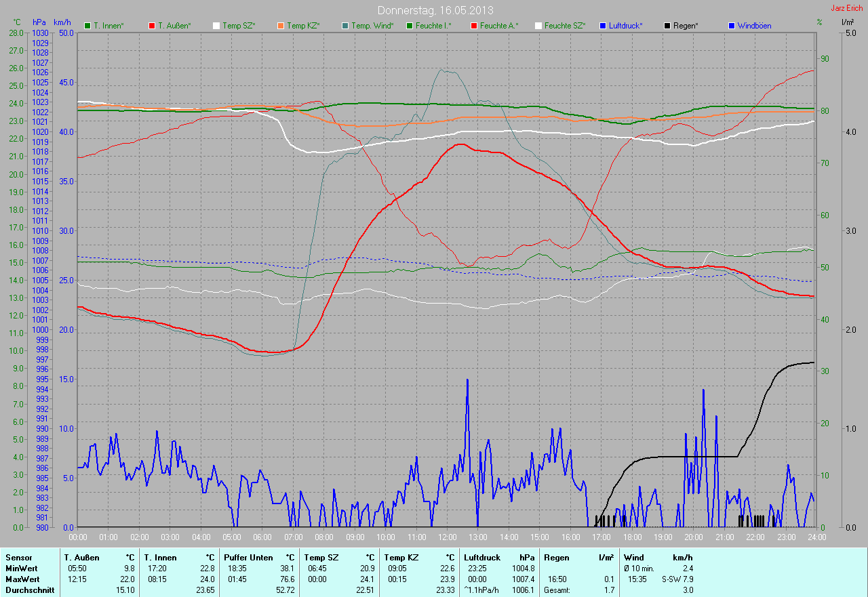Click the chart title Donnerstag, 16.05.2013

click(435, 11)
